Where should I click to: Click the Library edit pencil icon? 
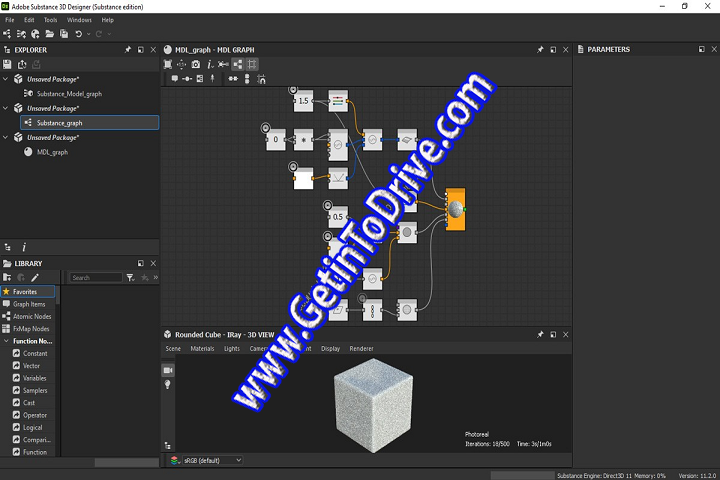35,277
